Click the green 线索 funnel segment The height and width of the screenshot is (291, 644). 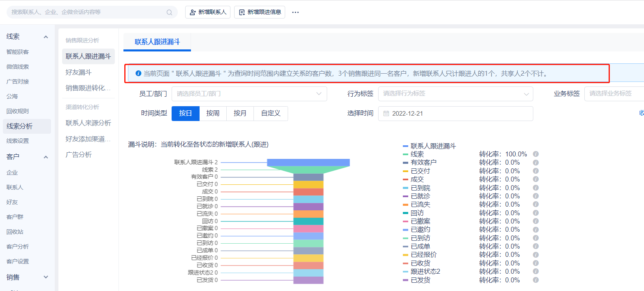tap(309, 170)
